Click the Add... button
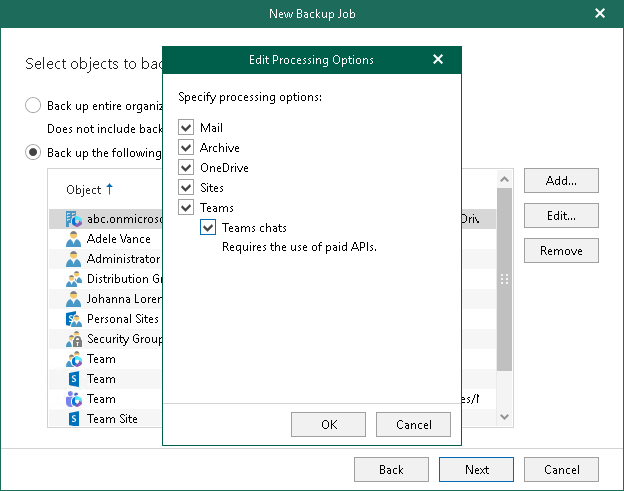 (561, 181)
